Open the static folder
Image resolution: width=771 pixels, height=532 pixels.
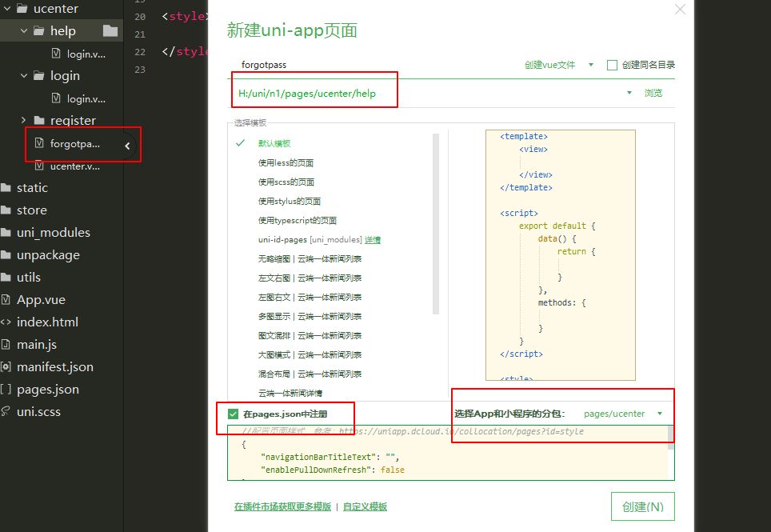(x=32, y=188)
